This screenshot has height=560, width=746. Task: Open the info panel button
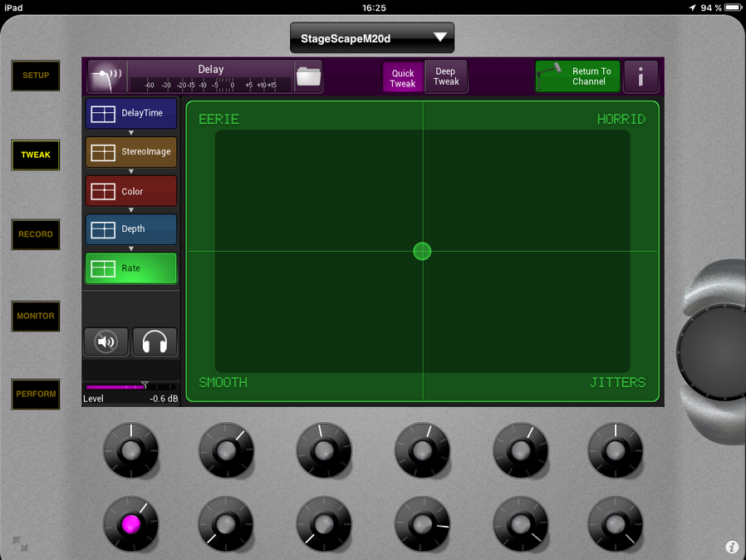click(x=640, y=76)
